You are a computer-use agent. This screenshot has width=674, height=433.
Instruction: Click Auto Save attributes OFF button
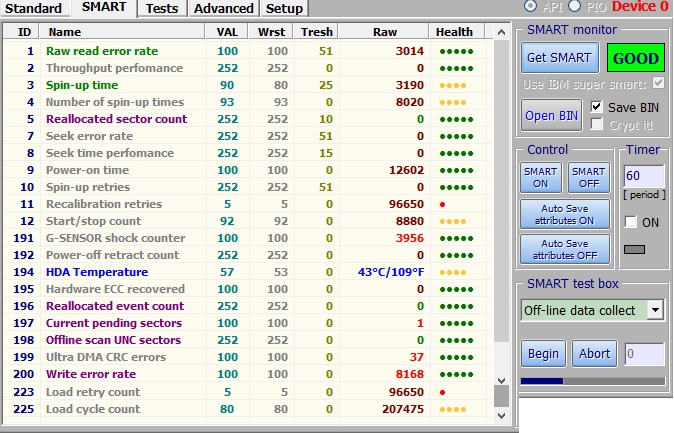tap(564, 249)
